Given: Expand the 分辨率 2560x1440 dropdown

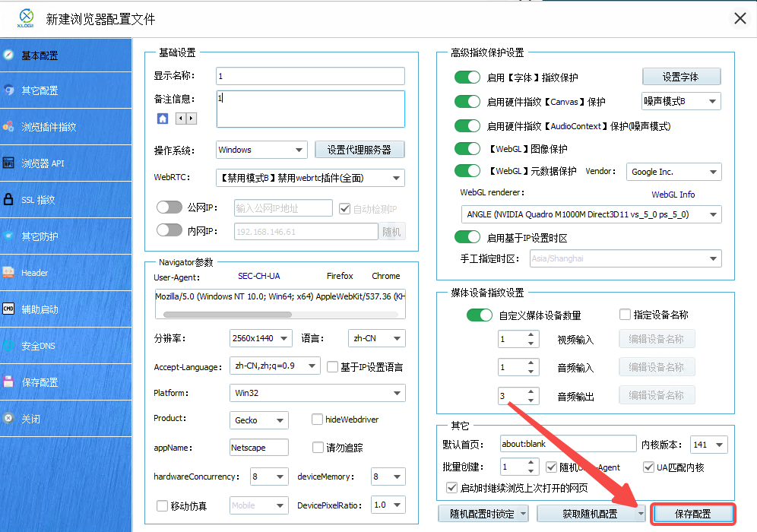Looking at the screenshot, I should pyautogui.click(x=261, y=338).
